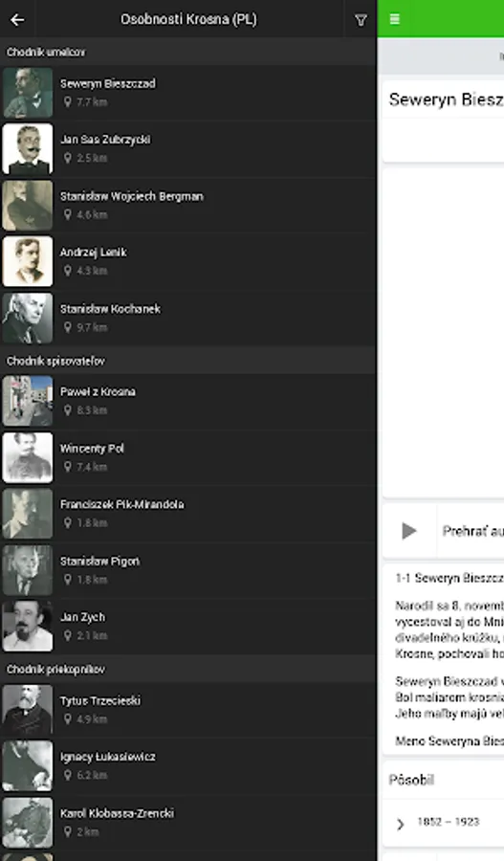Image resolution: width=504 pixels, height=861 pixels.
Task: Open Franciszek Pik-Mirandola entry
Action: click(188, 514)
